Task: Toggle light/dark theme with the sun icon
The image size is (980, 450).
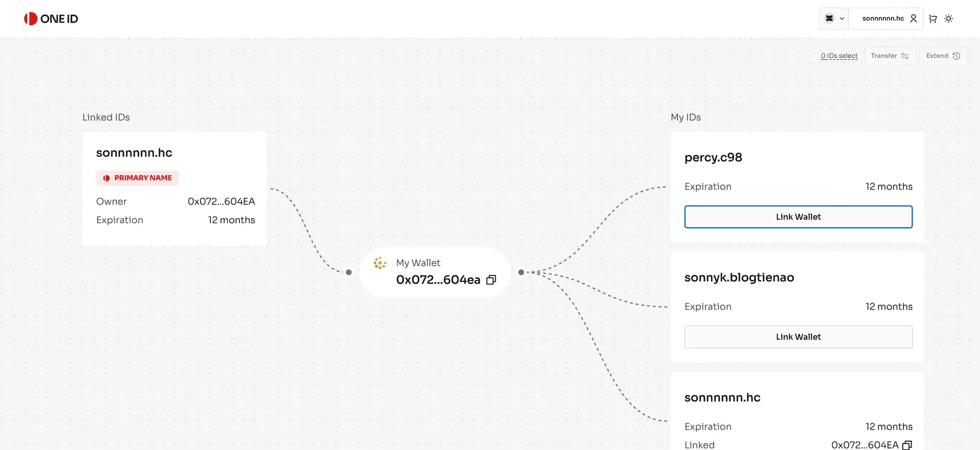Action: 948,18
